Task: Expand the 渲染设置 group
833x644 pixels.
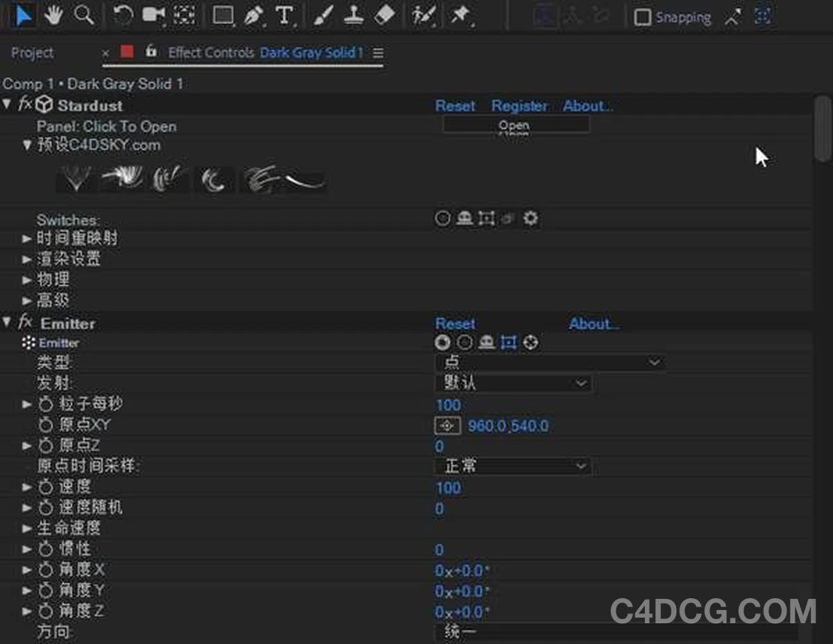Action: 26,259
